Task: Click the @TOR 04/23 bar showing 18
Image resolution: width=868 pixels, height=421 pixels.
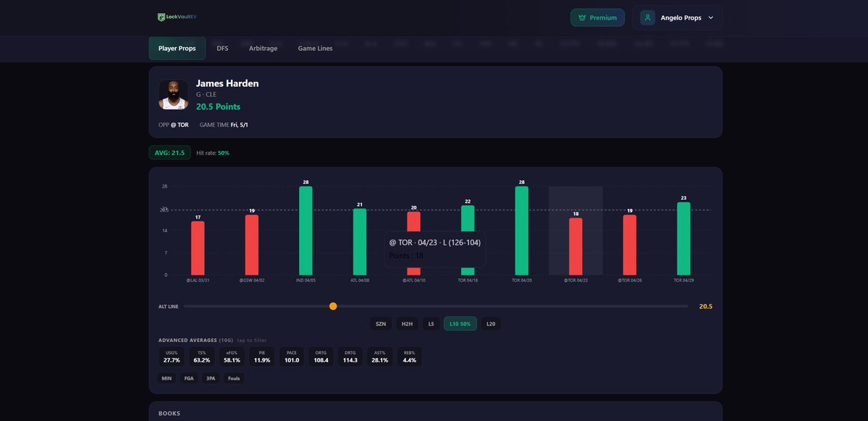Action: point(576,246)
